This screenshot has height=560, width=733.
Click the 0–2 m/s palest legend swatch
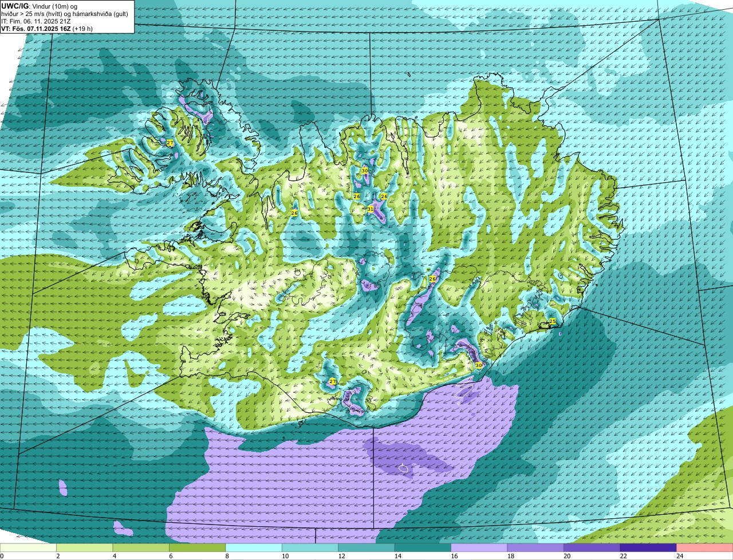click(28, 548)
